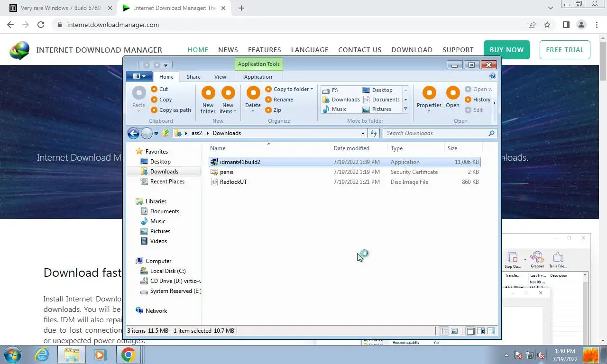
Task: Open the Windows Start orb
Action: coord(13,355)
